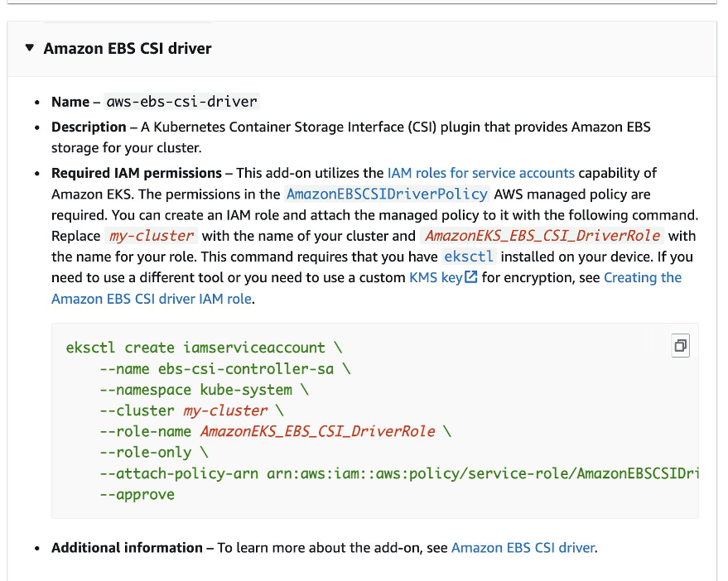Click the disclosure triangle beside the section title
The height and width of the screenshot is (581, 728).
[31, 48]
